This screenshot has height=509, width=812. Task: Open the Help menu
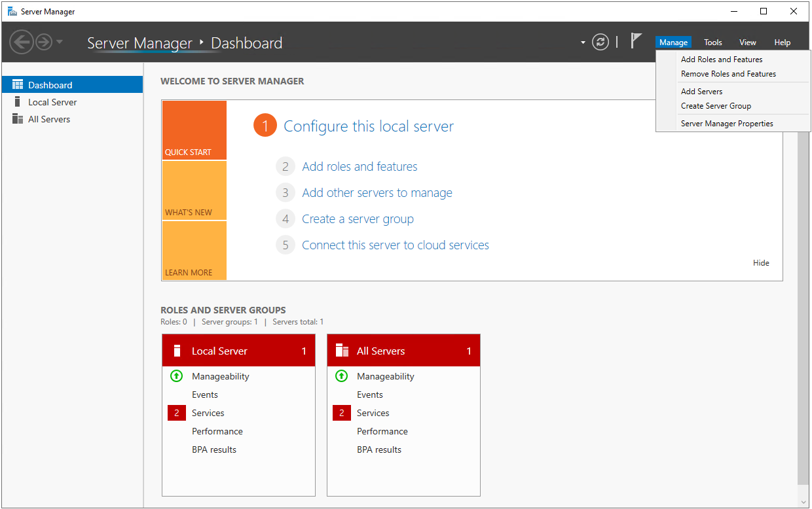pos(783,43)
